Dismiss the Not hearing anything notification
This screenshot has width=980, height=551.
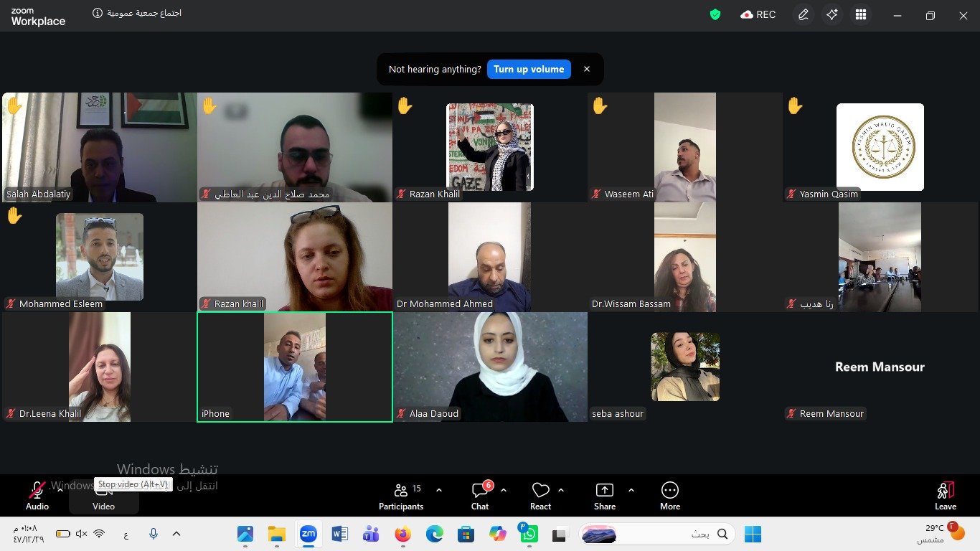point(587,69)
